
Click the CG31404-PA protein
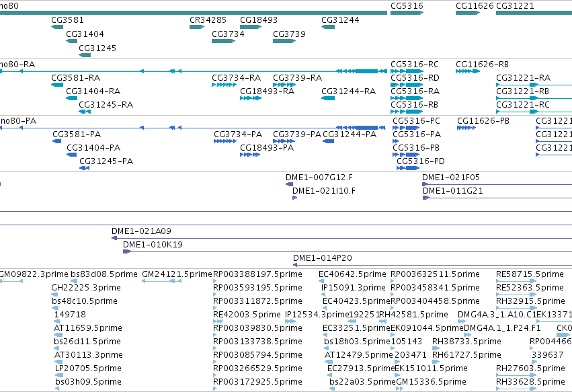[x=71, y=155]
